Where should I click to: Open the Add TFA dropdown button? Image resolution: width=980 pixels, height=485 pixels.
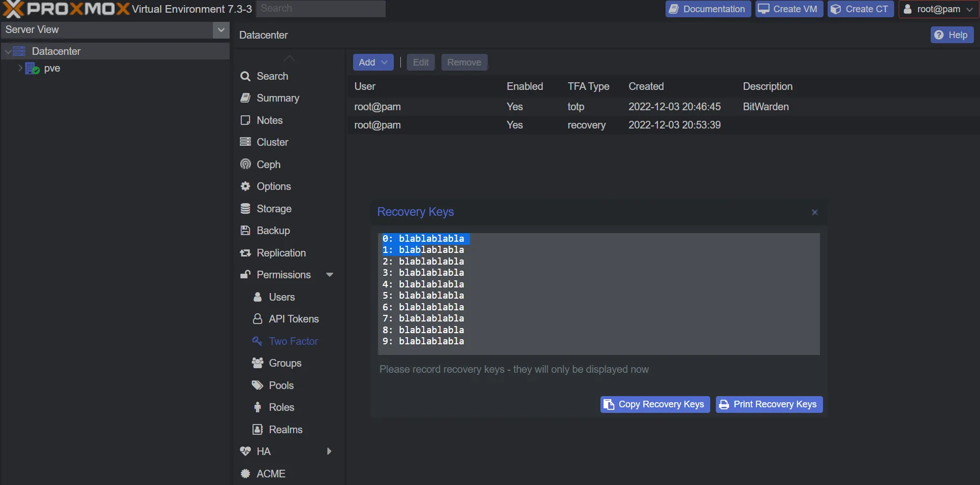[x=373, y=62]
